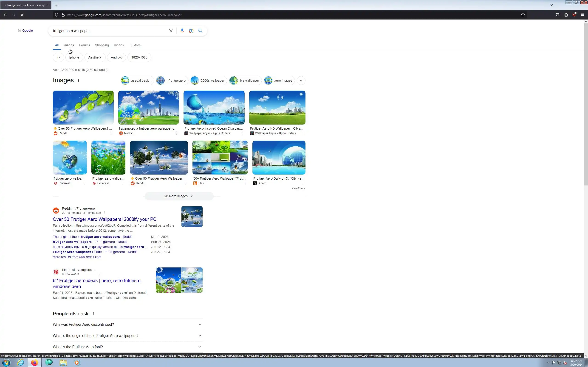Open Firefox application hamburger menu
588x367 pixels.
tap(582, 15)
